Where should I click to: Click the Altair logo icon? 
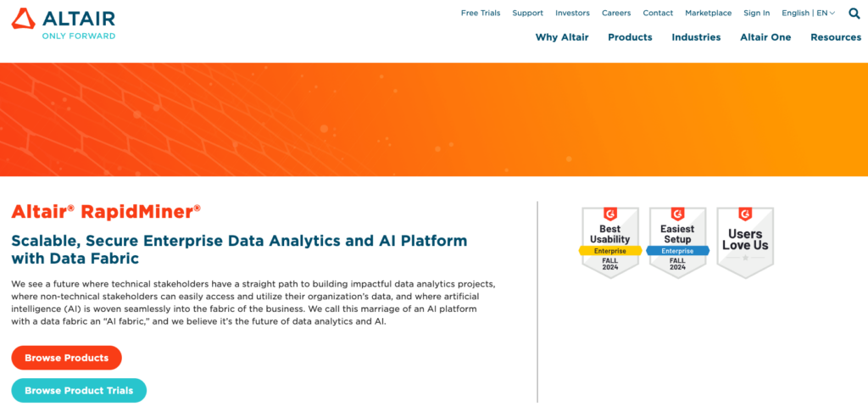pyautogui.click(x=24, y=19)
